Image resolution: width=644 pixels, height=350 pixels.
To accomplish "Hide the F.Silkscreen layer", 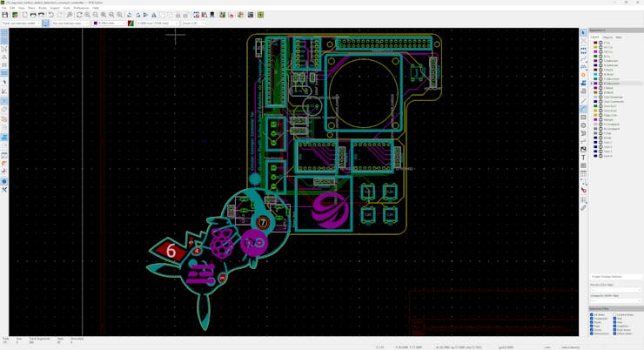I will click(600, 79).
